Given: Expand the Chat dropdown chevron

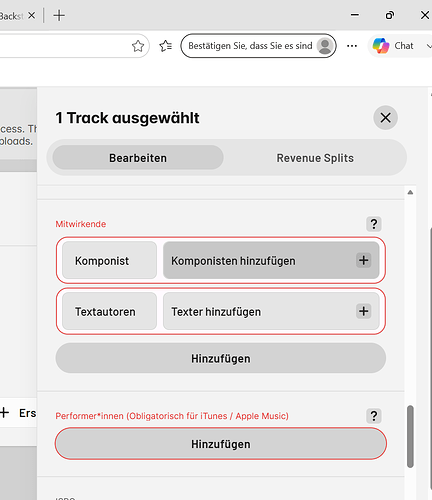Looking at the screenshot, I should pyautogui.click(x=428, y=46).
